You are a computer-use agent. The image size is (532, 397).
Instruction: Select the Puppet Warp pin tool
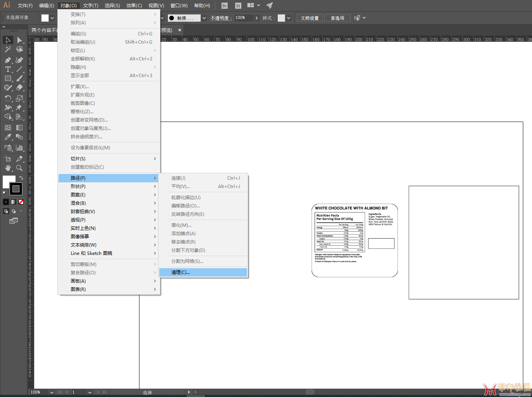pyautogui.click(x=19, y=108)
